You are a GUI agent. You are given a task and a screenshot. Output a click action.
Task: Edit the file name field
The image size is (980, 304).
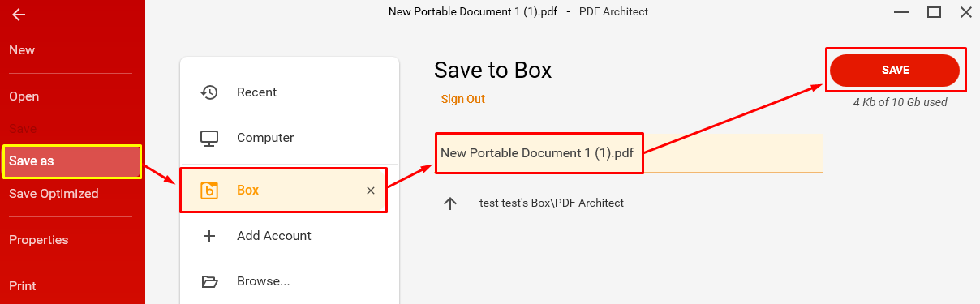tap(629, 153)
